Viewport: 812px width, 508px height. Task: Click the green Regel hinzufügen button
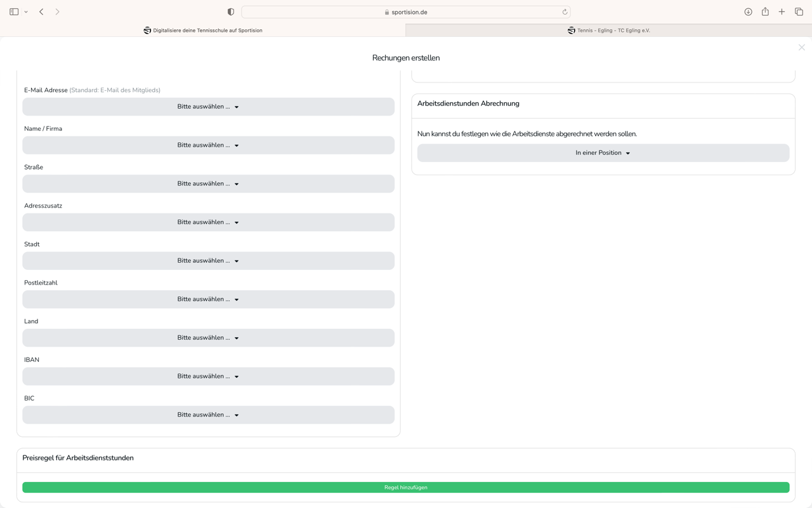[x=406, y=488]
